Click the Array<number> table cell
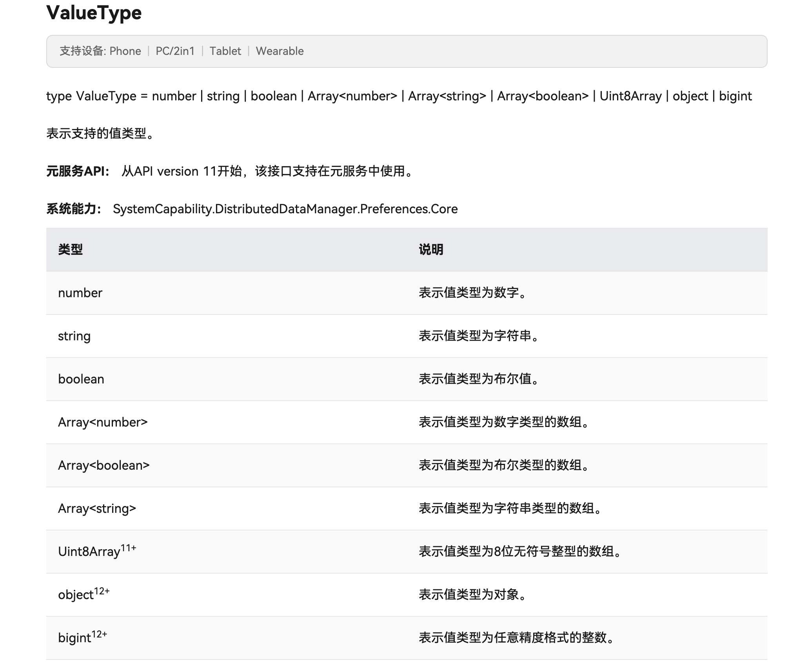The image size is (799, 672). click(103, 422)
